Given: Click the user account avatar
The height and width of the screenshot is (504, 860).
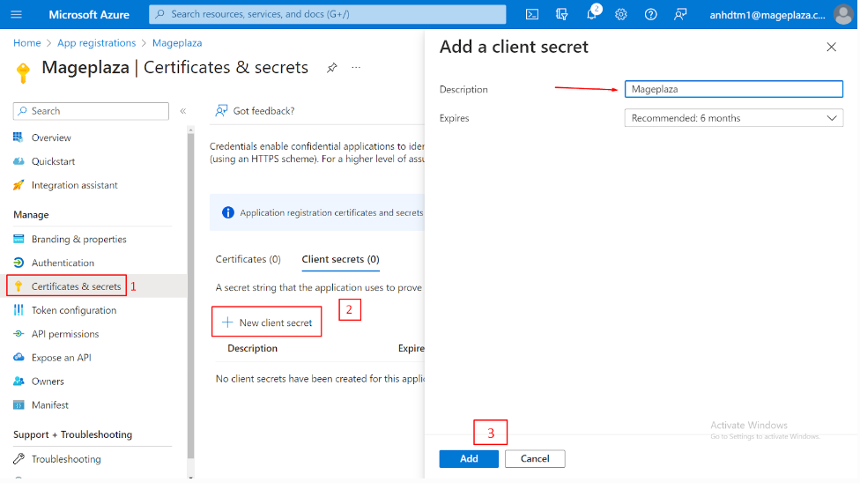Looking at the screenshot, I should (x=842, y=15).
